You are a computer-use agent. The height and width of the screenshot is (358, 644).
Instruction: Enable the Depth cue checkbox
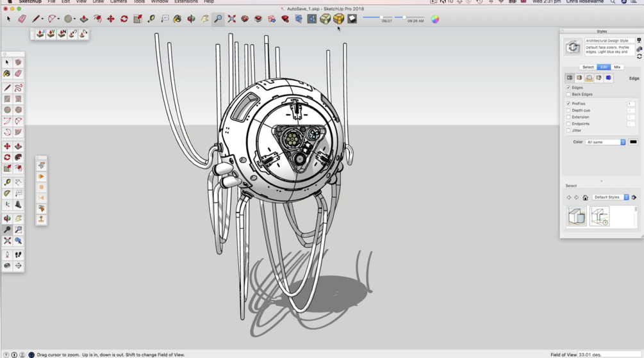568,110
